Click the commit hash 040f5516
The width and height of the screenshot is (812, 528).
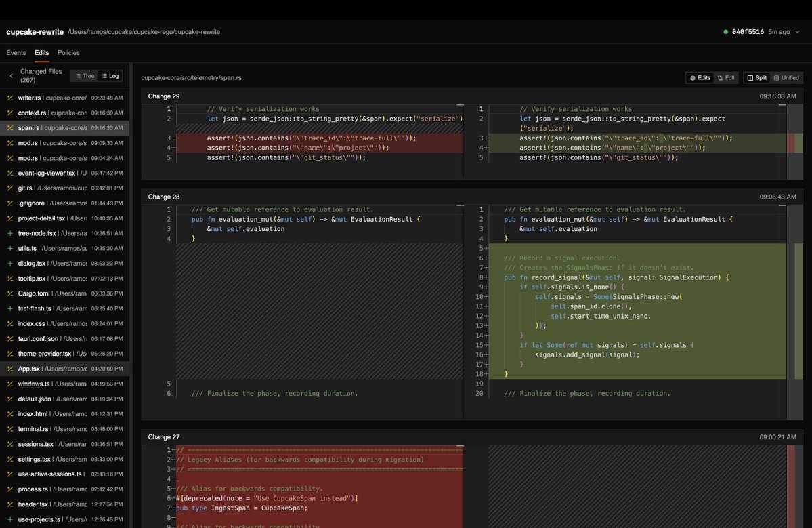[x=748, y=32]
